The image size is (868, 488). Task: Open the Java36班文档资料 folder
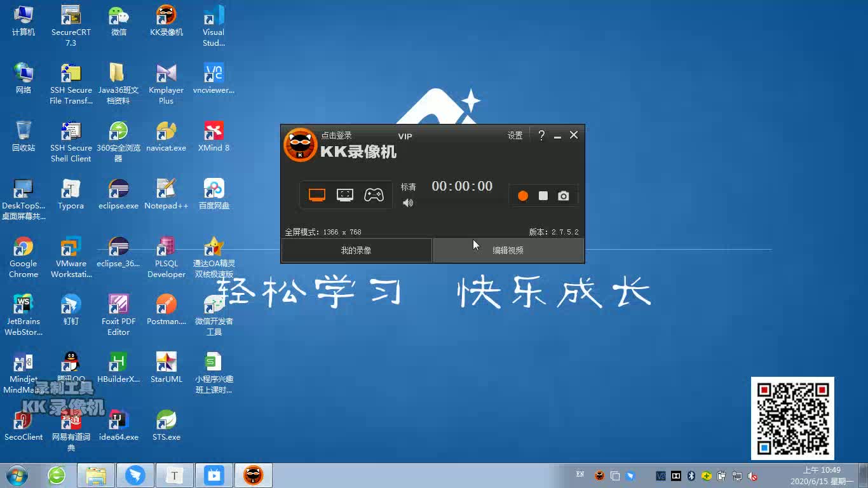tap(119, 84)
